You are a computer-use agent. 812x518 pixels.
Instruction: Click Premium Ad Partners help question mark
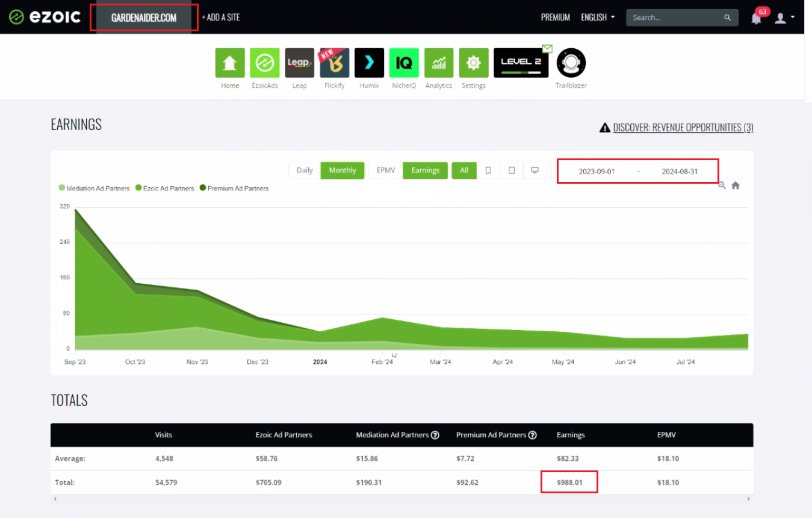pyautogui.click(x=532, y=435)
